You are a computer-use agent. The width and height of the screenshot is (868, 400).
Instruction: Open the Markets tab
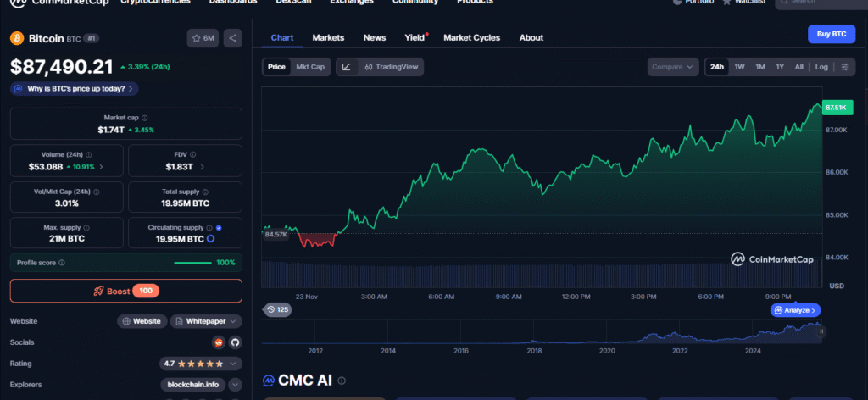coord(328,37)
